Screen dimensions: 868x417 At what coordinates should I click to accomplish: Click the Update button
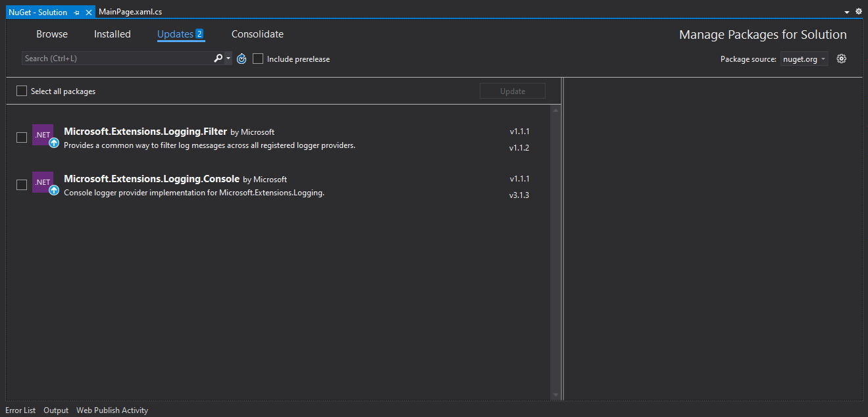pos(513,91)
